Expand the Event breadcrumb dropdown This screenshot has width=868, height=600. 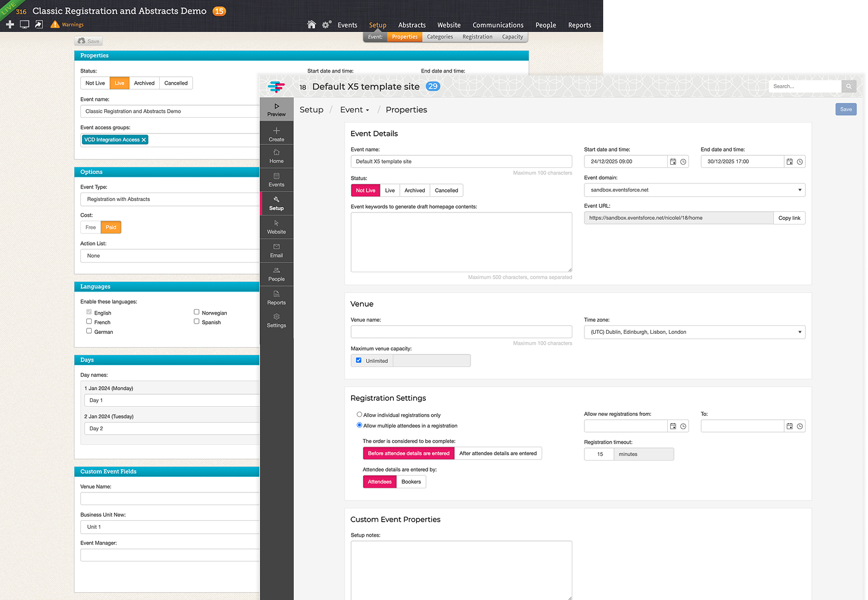click(355, 110)
